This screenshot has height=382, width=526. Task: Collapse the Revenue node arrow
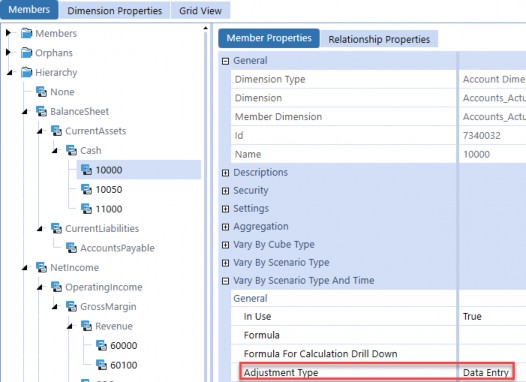pyautogui.click(x=70, y=326)
